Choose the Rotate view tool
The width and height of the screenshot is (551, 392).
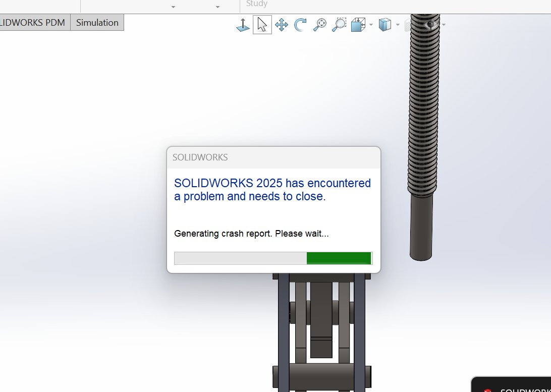(300, 25)
